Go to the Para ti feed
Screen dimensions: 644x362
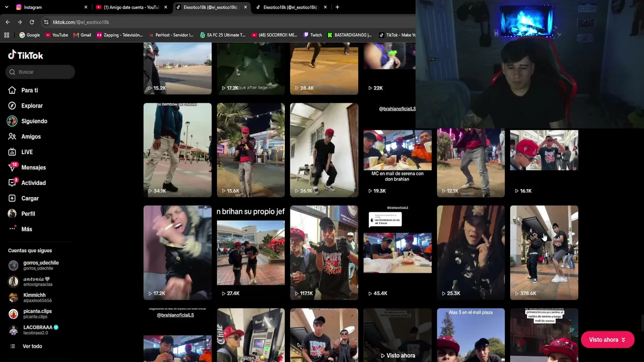30,90
